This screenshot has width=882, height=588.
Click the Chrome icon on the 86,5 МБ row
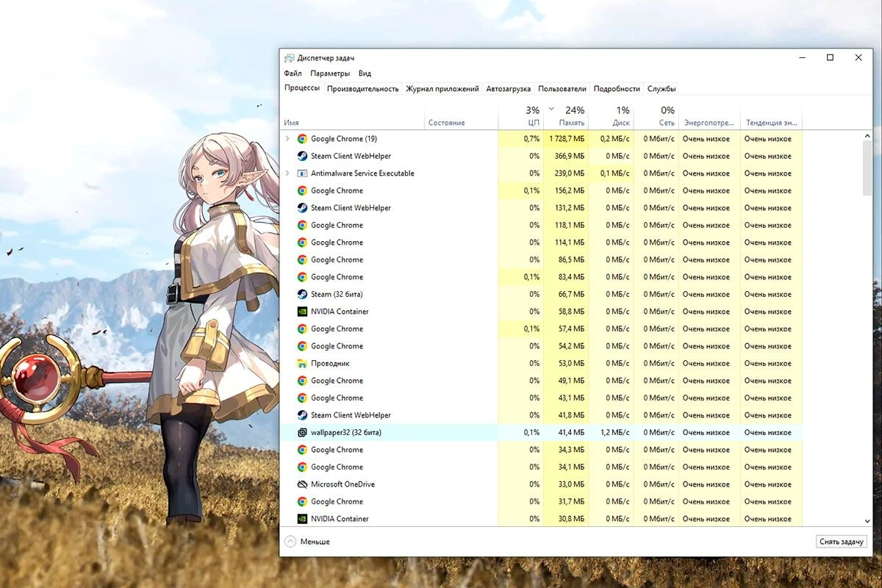302,259
